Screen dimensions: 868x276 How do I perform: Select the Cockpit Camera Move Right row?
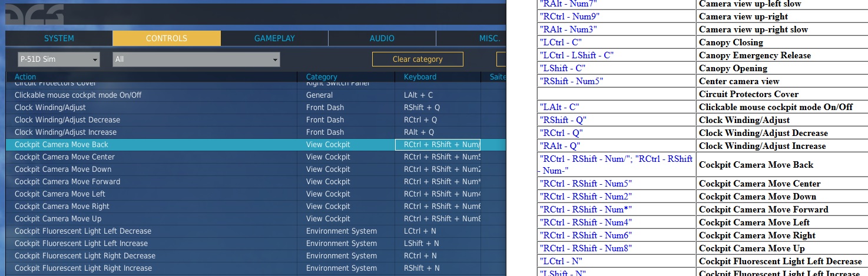pyautogui.click(x=256, y=206)
